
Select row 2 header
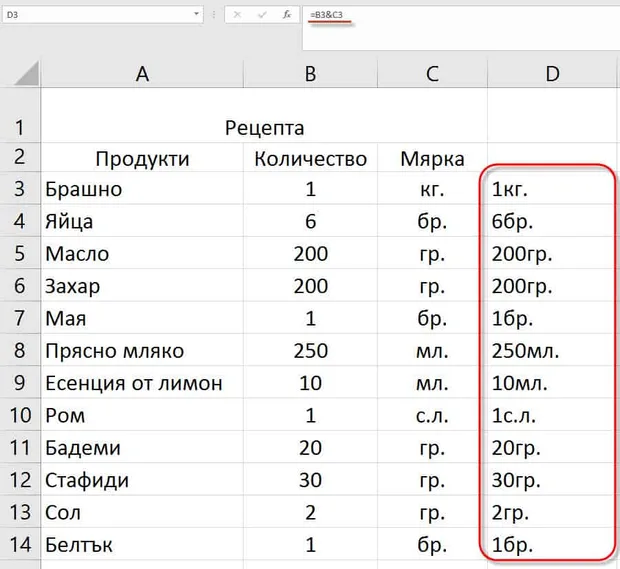click(x=20, y=157)
